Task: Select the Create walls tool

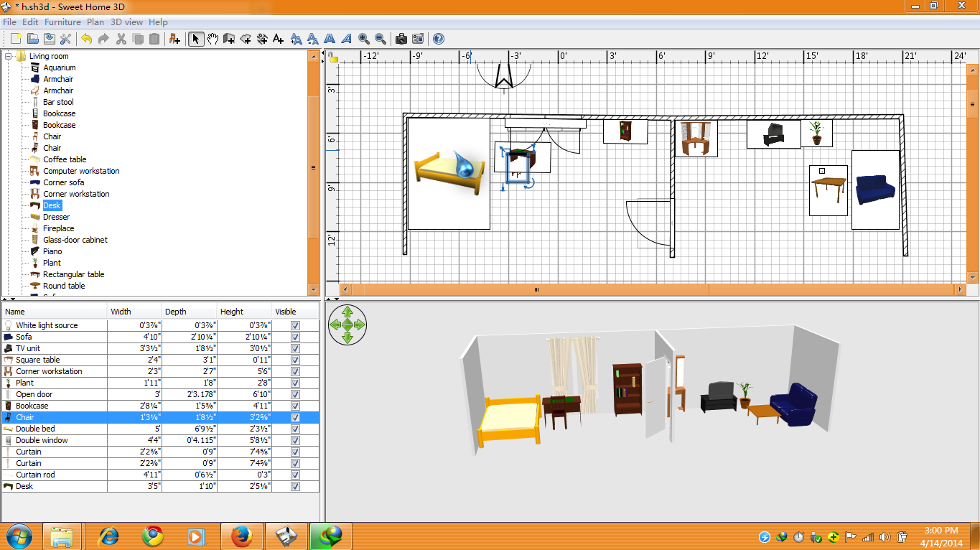Action: (228, 39)
